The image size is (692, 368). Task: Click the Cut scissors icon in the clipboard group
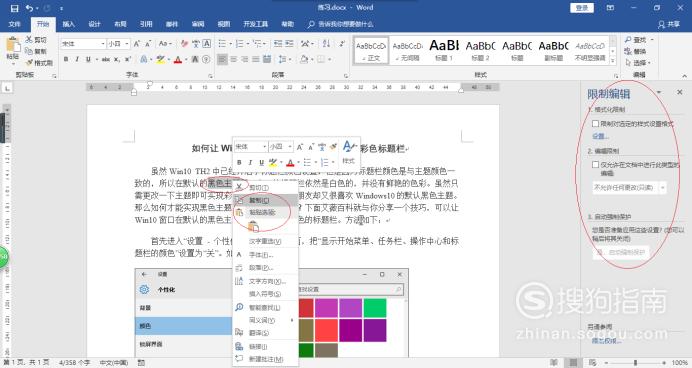[x=29, y=40]
